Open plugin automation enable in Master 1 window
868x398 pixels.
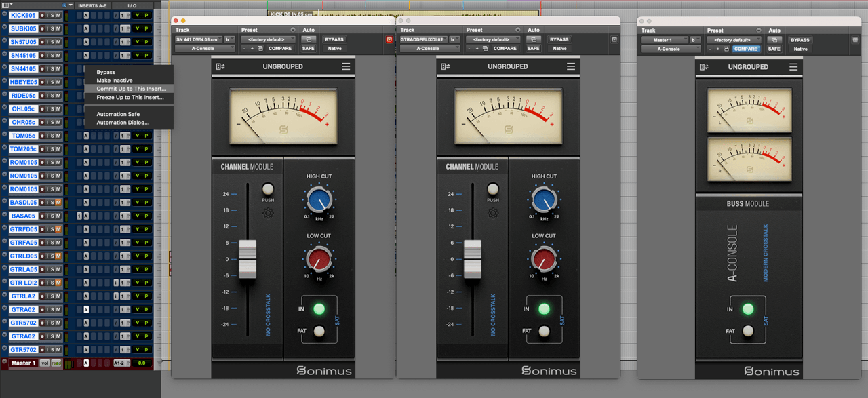coord(774,39)
